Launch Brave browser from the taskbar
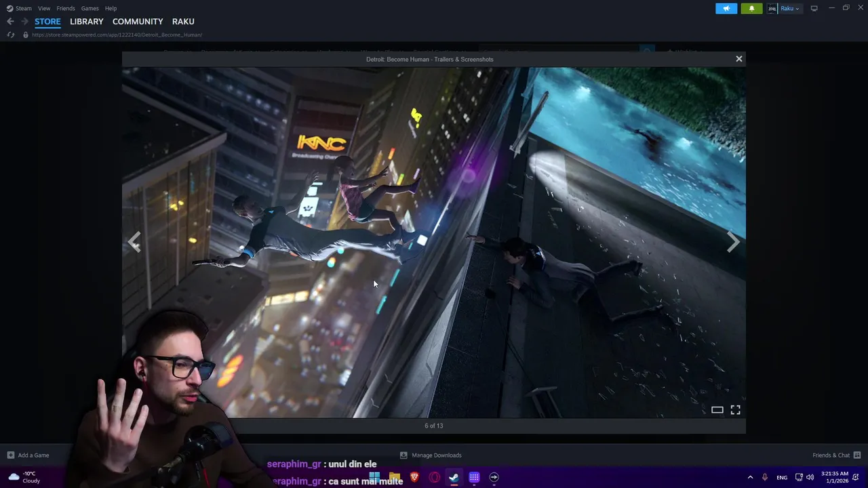 tap(414, 477)
